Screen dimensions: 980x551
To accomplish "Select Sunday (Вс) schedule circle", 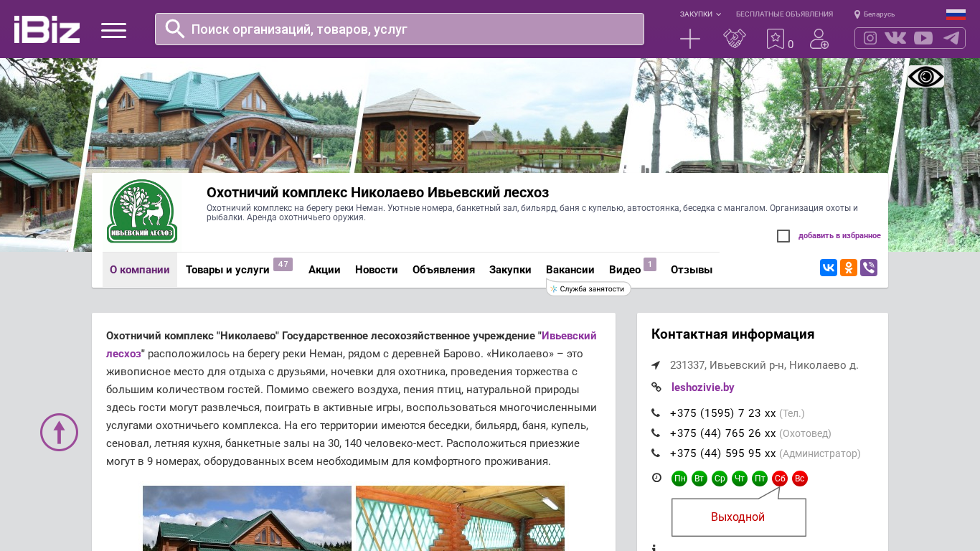I will (800, 479).
